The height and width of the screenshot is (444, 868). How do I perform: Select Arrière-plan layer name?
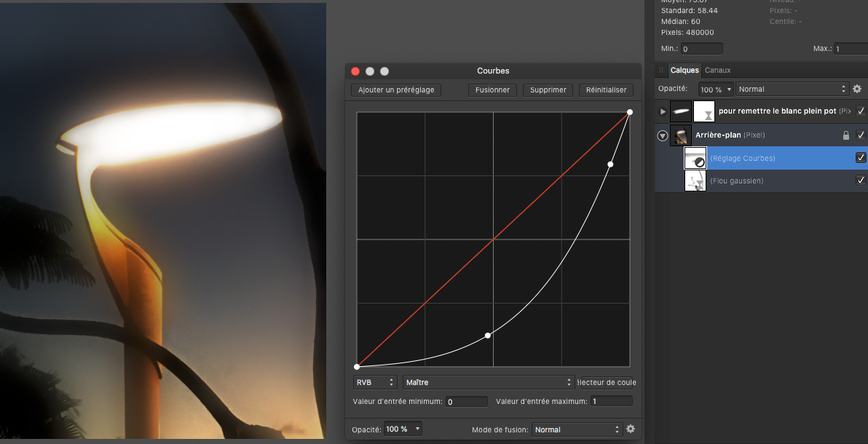click(718, 135)
